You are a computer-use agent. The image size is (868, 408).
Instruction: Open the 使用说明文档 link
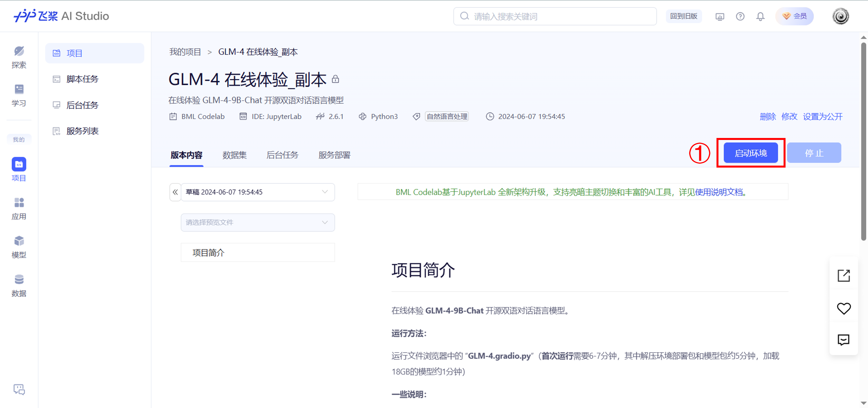[719, 192]
